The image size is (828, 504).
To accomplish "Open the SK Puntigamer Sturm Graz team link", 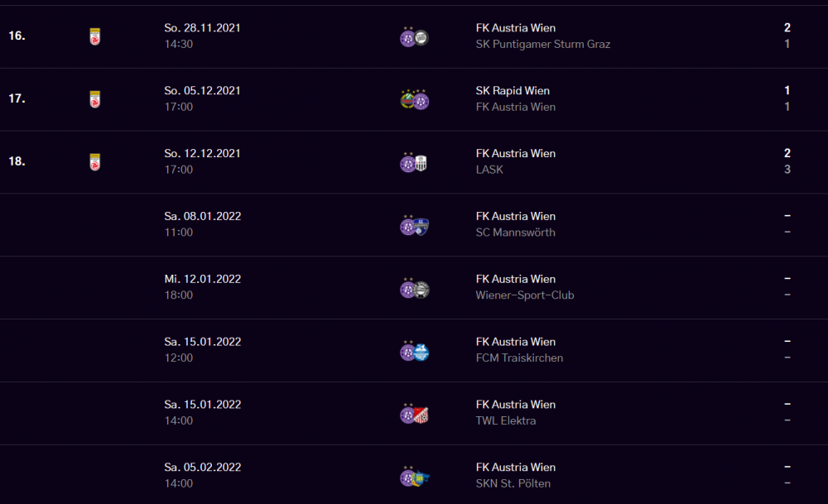I will point(543,45).
